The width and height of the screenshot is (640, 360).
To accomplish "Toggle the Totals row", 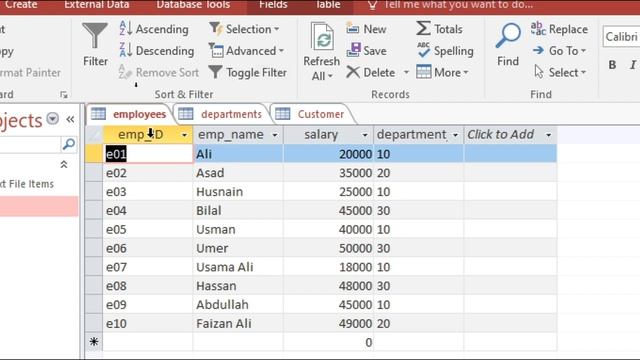I will click(439, 29).
